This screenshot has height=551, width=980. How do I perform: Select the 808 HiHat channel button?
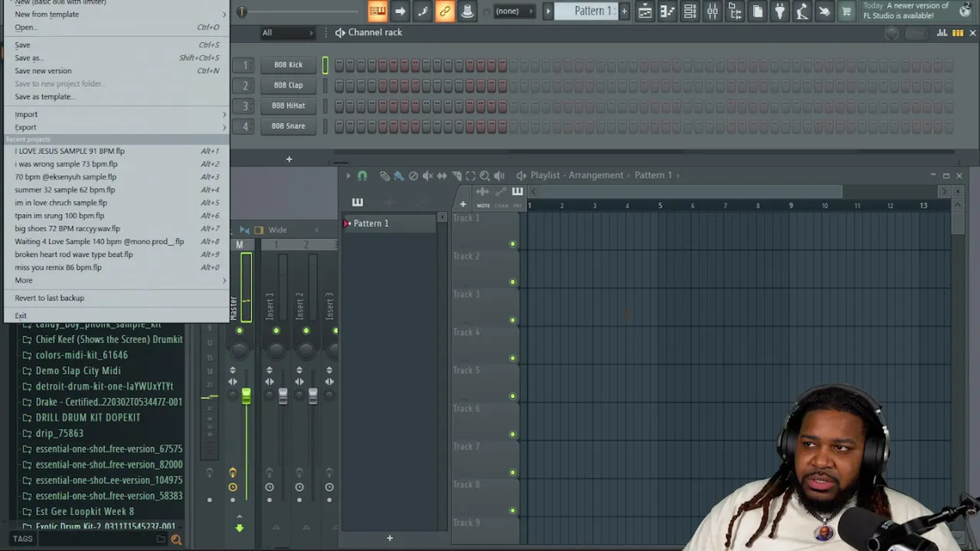coord(288,106)
